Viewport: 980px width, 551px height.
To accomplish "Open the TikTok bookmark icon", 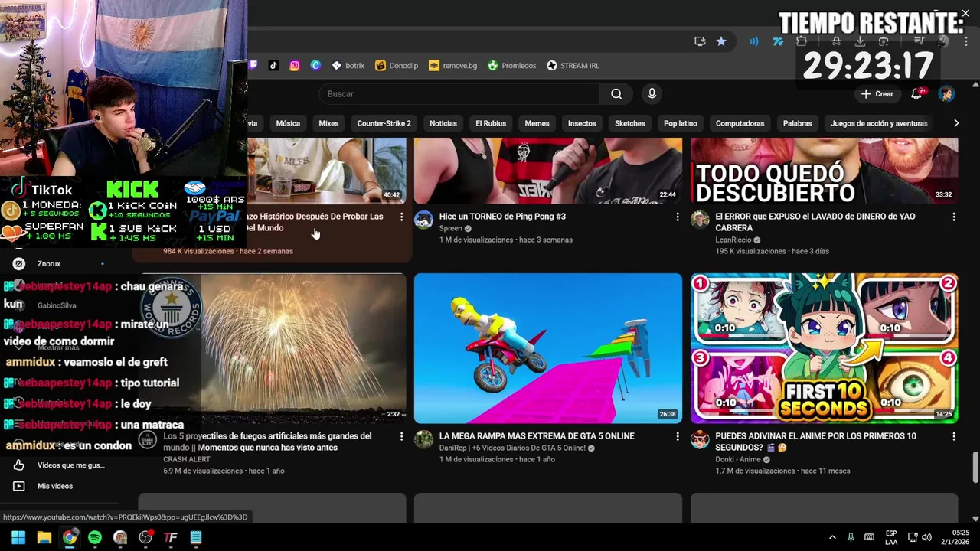I will click(273, 65).
